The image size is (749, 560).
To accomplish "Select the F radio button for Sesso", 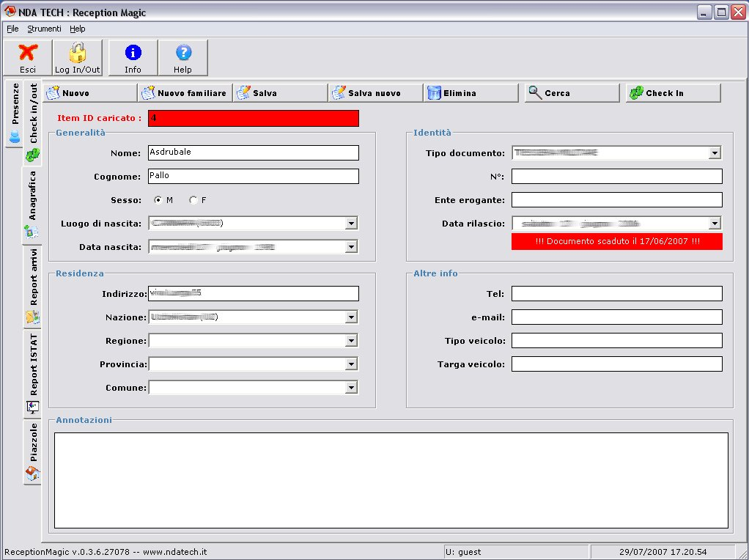I will coord(193,200).
